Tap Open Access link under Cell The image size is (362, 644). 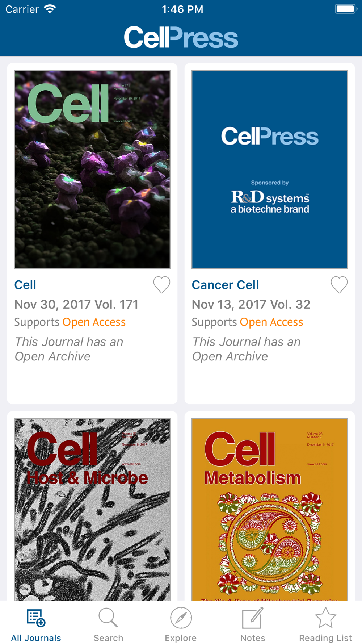(x=94, y=322)
